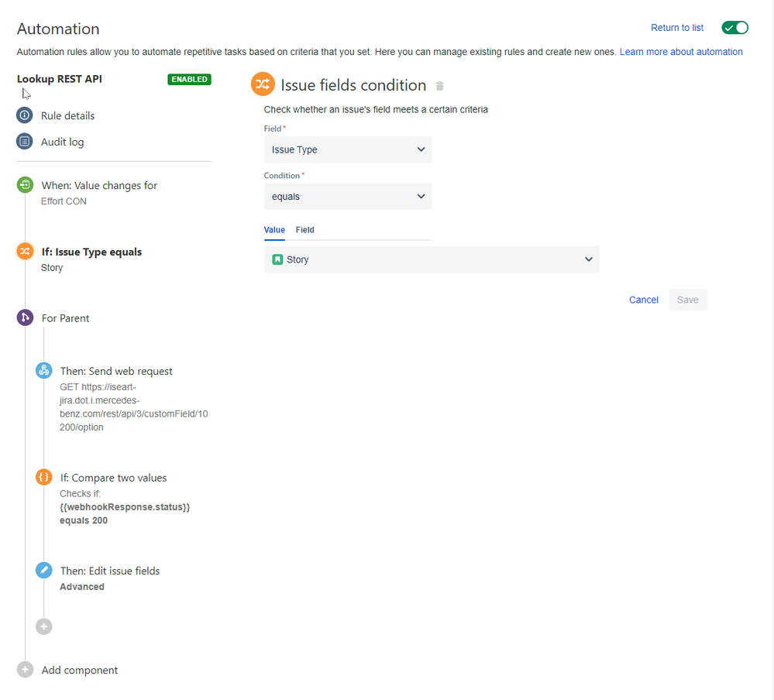Viewport: 774px width, 700px height.
Task: Click the large Issue fields condition header icon
Action: (263, 84)
